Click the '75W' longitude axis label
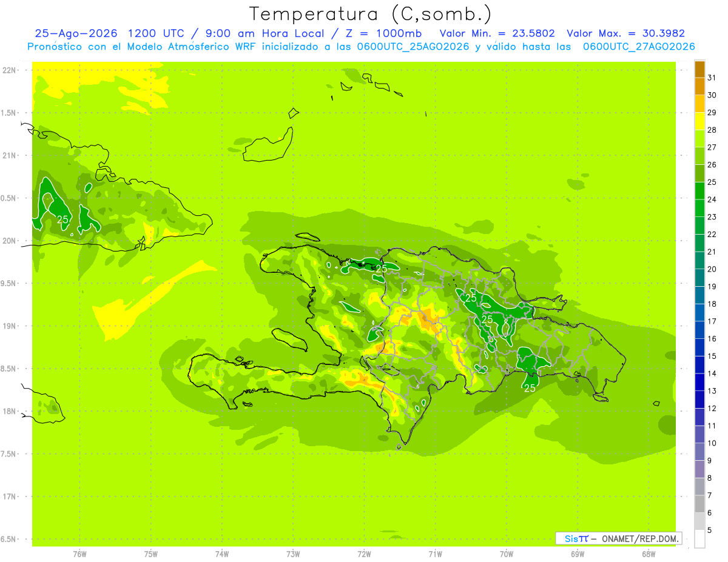This screenshot has width=728, height=562. [x=151, y=554]
